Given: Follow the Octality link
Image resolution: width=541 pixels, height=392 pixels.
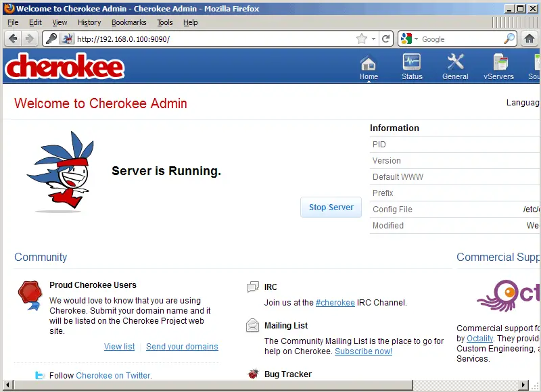Looking at the screenshot, I should [x=479, y=338].
